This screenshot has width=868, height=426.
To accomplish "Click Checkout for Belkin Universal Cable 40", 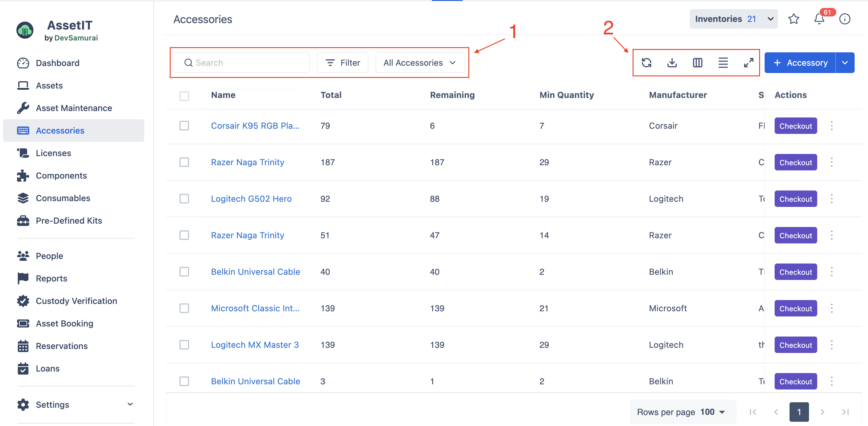I will coord(795,272).
